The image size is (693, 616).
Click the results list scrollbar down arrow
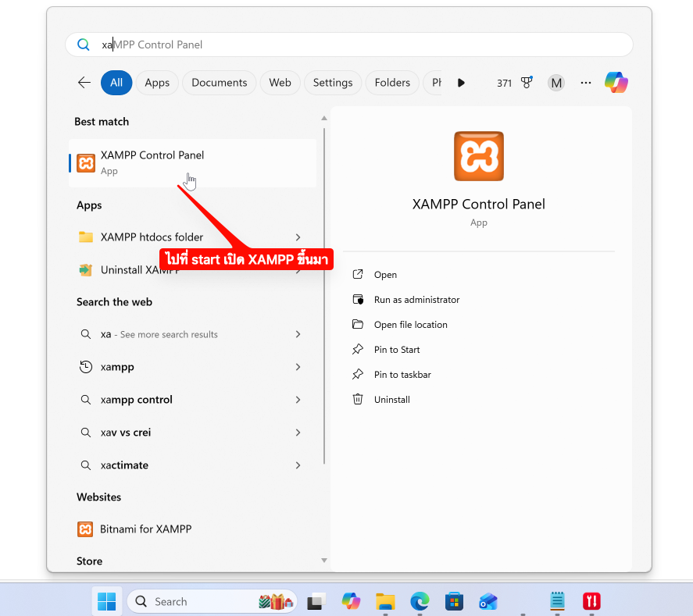click(324, 560)
